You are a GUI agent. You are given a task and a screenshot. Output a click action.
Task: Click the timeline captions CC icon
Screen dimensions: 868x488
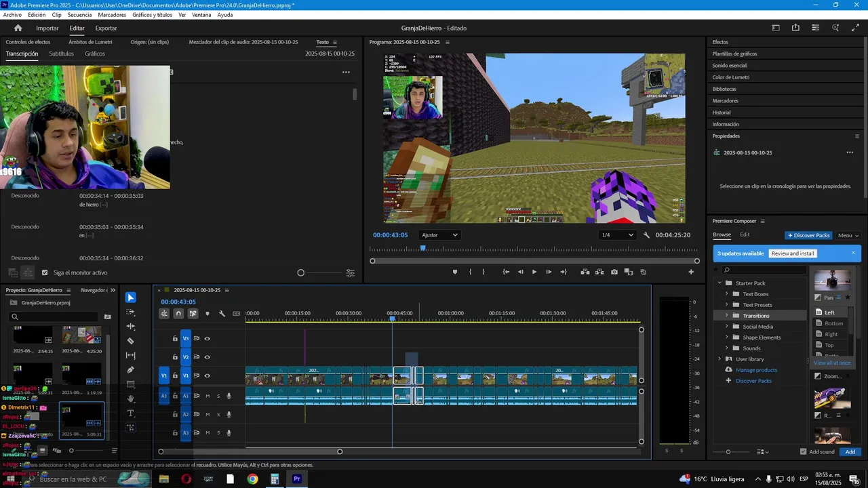[236, 313]
